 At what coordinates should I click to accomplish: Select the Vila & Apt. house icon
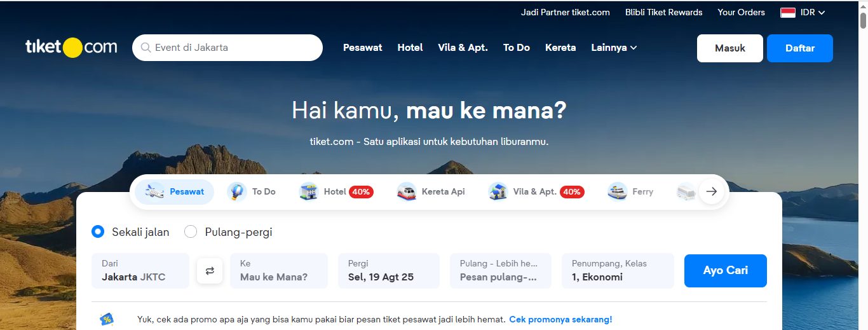point(498,191)
